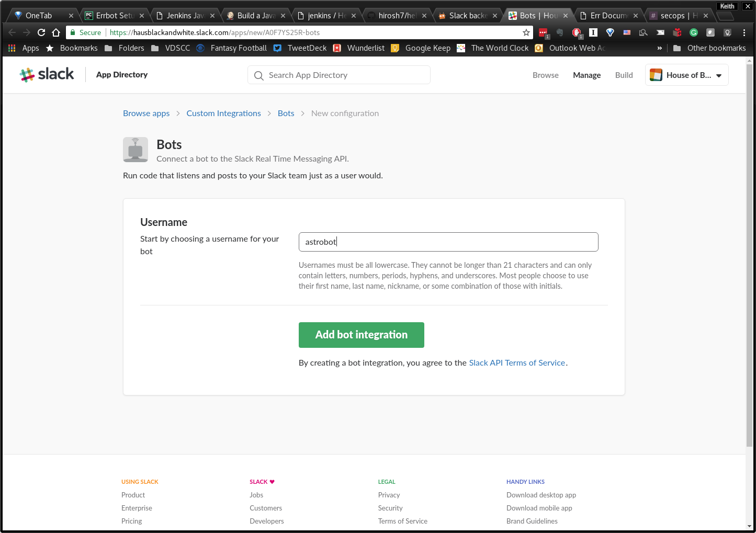Image resolution: width=756 pixels, height=533 pixels.
Task: Open the Wunderlist bookmark
Action: pyautogui.click(x=359, y=48)
